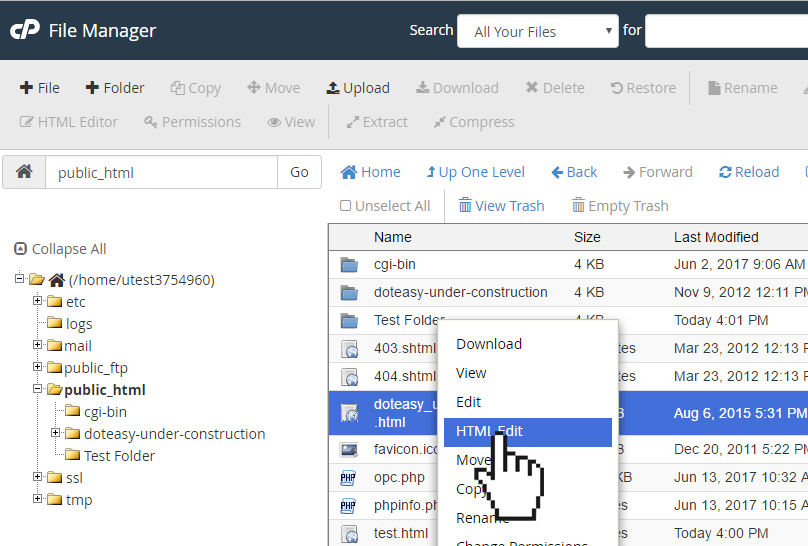Click the Delete toolbar button
Viewport: 808px width, 546px height.
[x=555, y=88]
